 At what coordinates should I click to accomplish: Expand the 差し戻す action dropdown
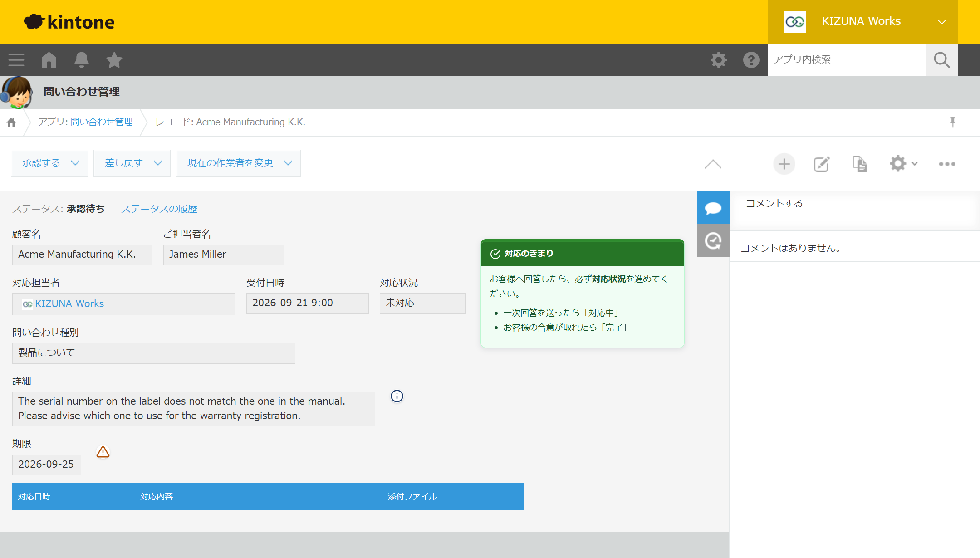(x=132, y=163)
